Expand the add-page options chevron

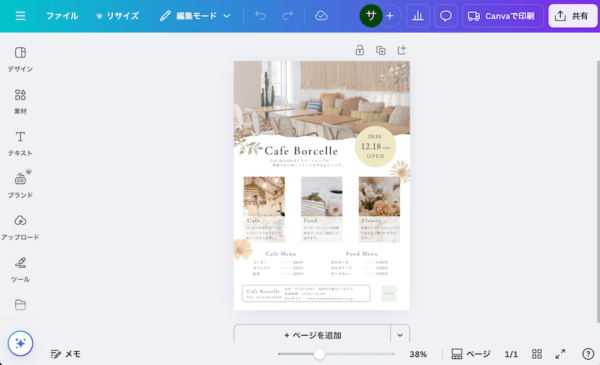coord(400,335)
